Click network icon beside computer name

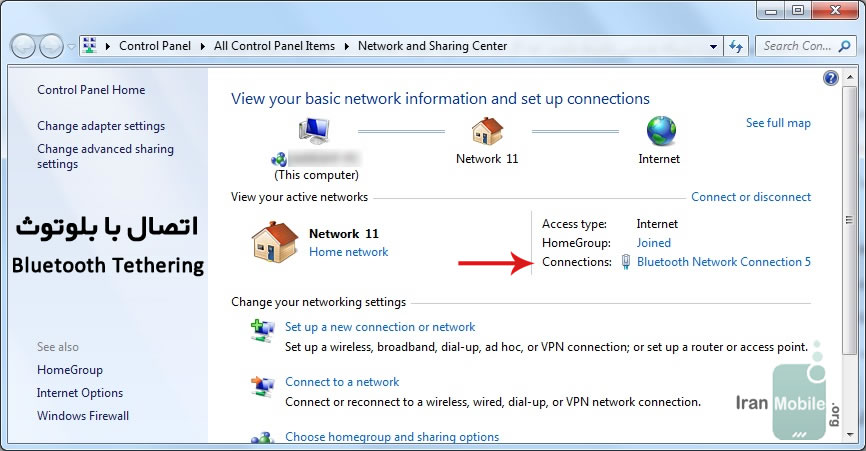pyautogui.click(x=279, y=160)
